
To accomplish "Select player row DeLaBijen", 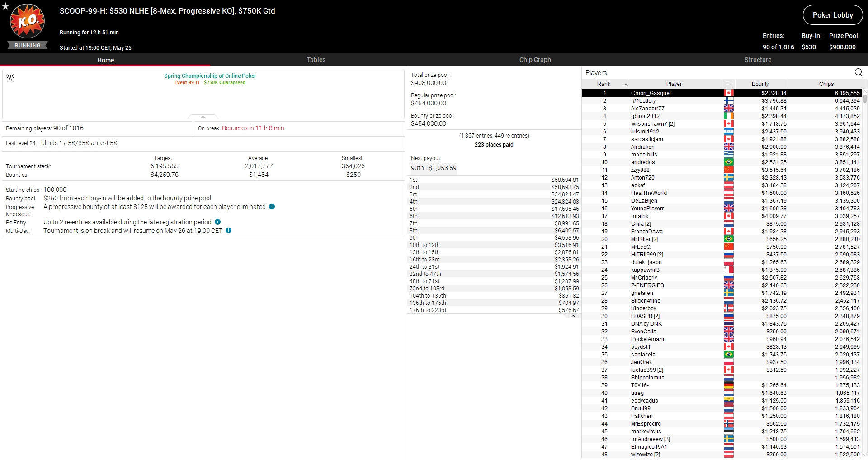I will click(722, 201).
